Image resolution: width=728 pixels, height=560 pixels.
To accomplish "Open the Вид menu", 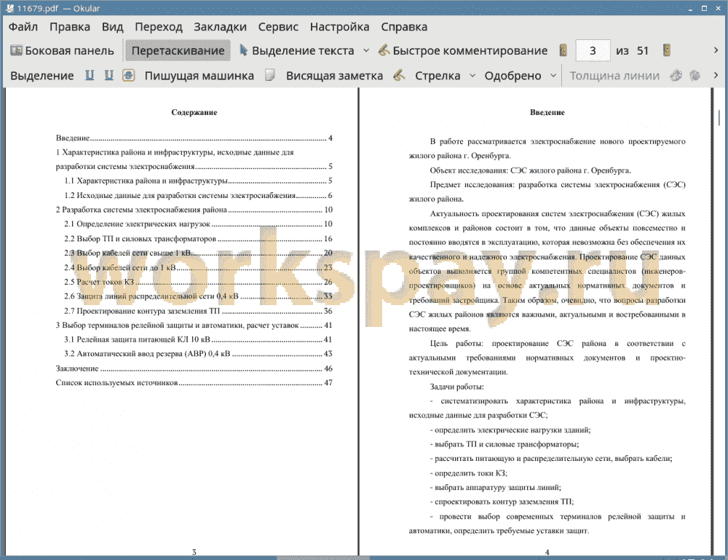I will click(x=112, y=27).
